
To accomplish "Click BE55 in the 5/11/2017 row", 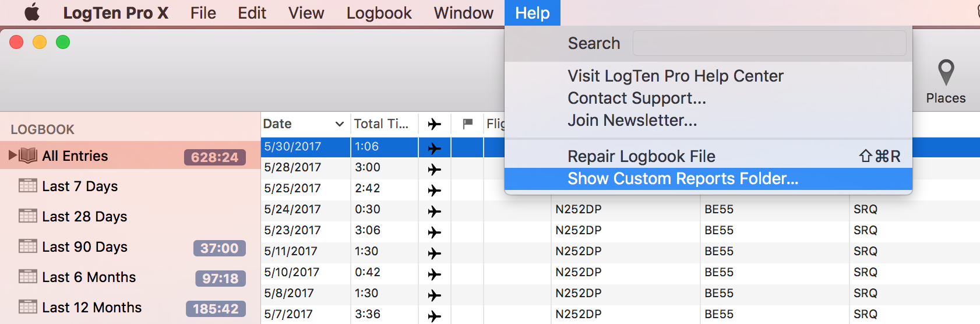I will point(718,251).
